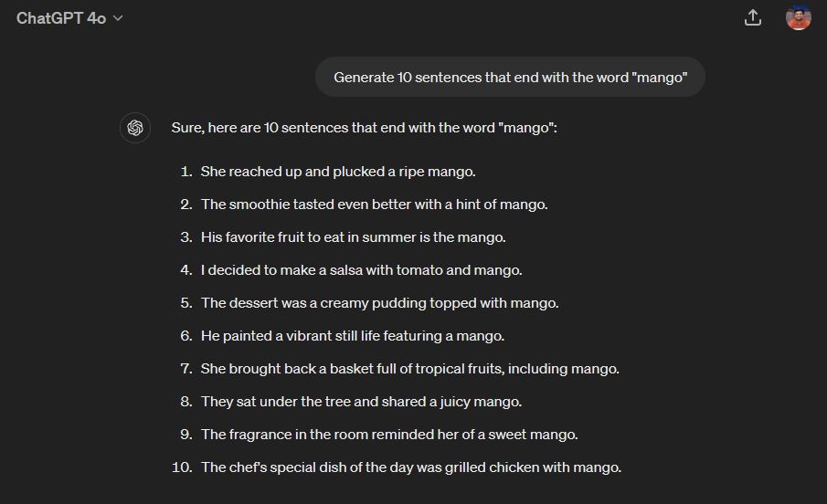Open the ChatGPT 4o model selector label
Screen dimensions: 827x504
click(61, 18)
